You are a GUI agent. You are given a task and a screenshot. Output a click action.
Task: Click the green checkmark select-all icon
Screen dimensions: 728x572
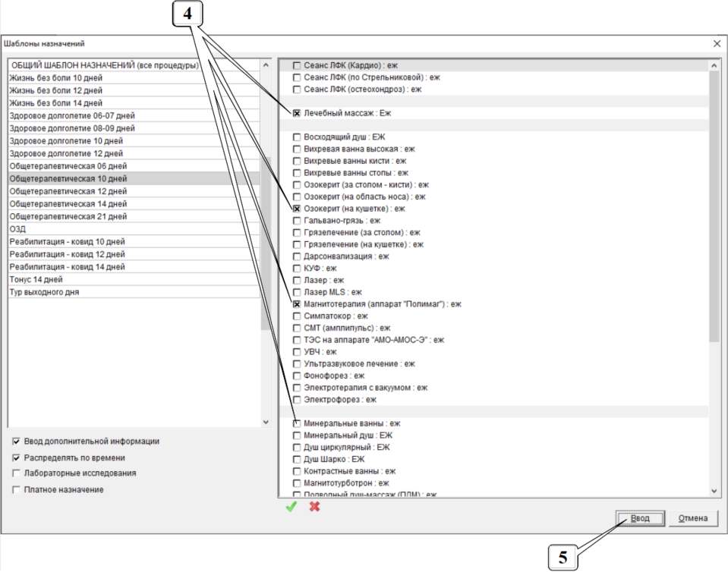click(290, 507)
